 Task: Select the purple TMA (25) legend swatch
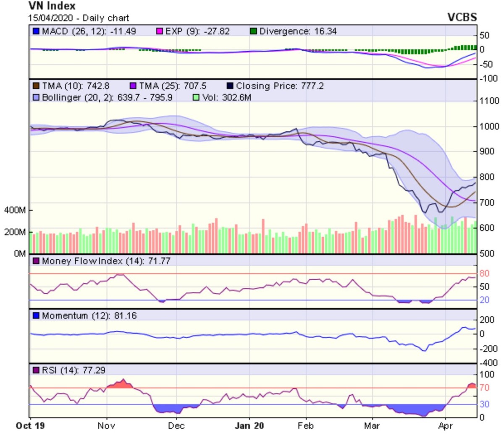[133, 86]
